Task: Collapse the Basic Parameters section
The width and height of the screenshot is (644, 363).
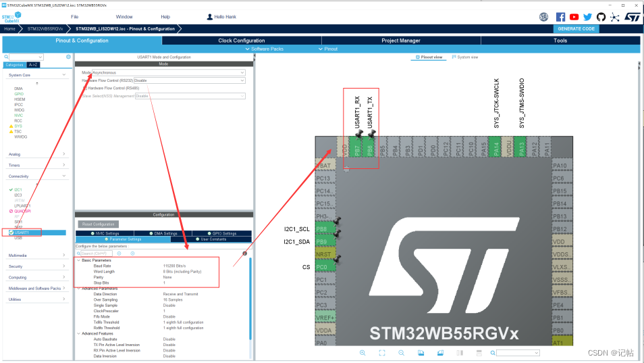Action: tap(79, 260)
